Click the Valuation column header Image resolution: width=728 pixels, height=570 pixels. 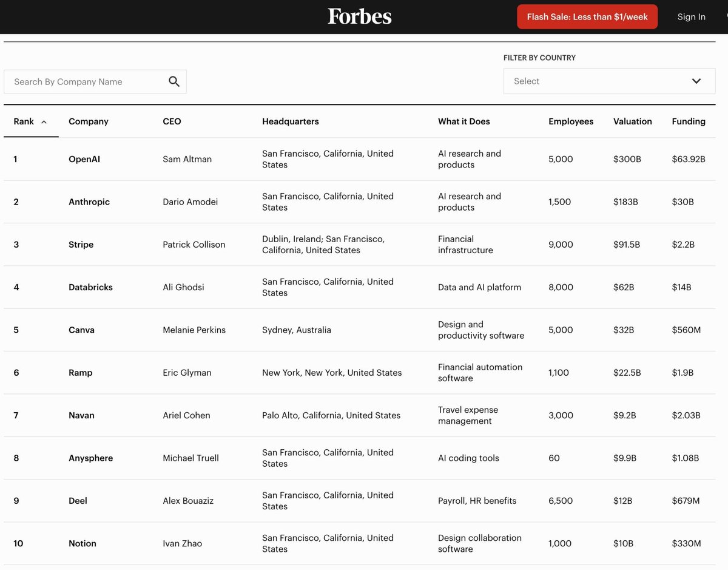coord(633,121)
